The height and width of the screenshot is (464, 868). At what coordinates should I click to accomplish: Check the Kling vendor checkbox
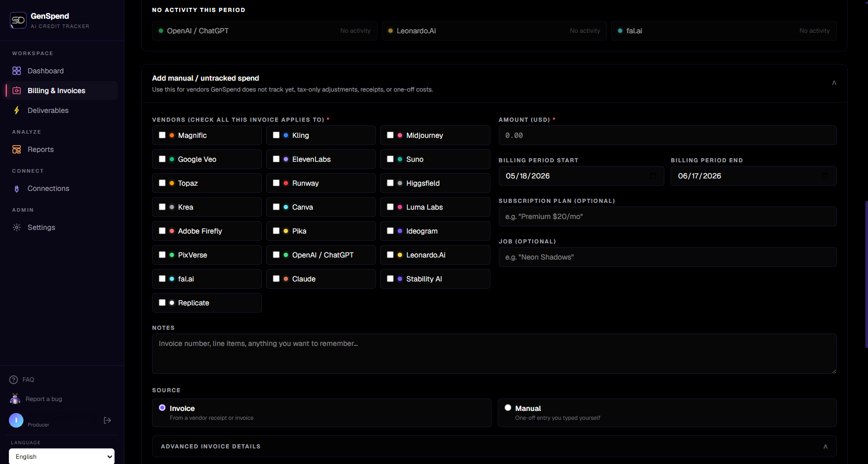(x=276, y=135)
